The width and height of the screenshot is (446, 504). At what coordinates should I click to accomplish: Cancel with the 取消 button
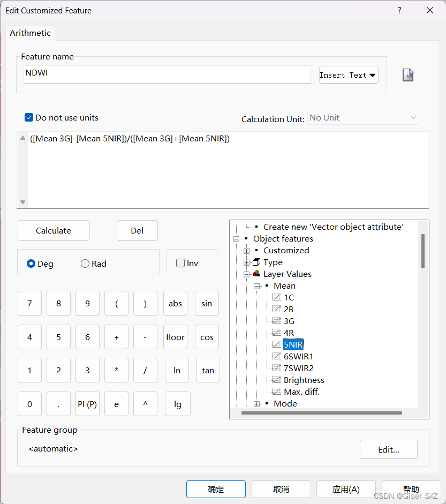281,489
